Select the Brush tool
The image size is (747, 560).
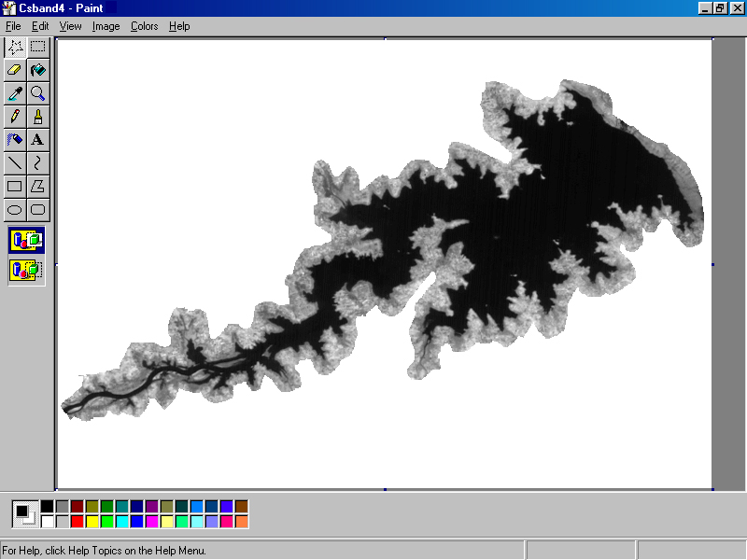point(38,117)
